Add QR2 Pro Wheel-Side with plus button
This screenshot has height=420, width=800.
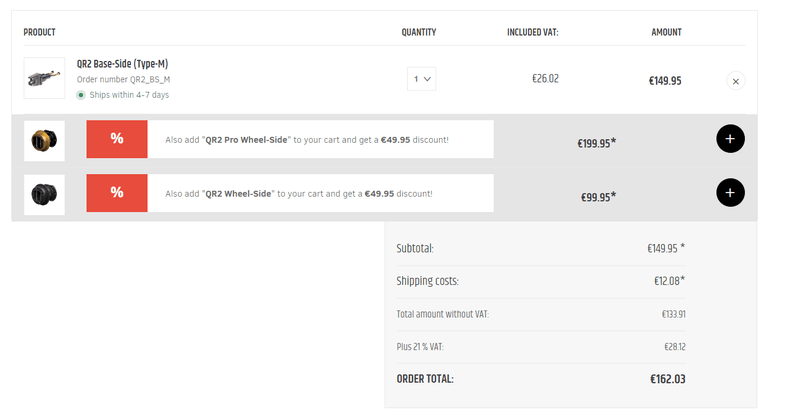point(730,139)
